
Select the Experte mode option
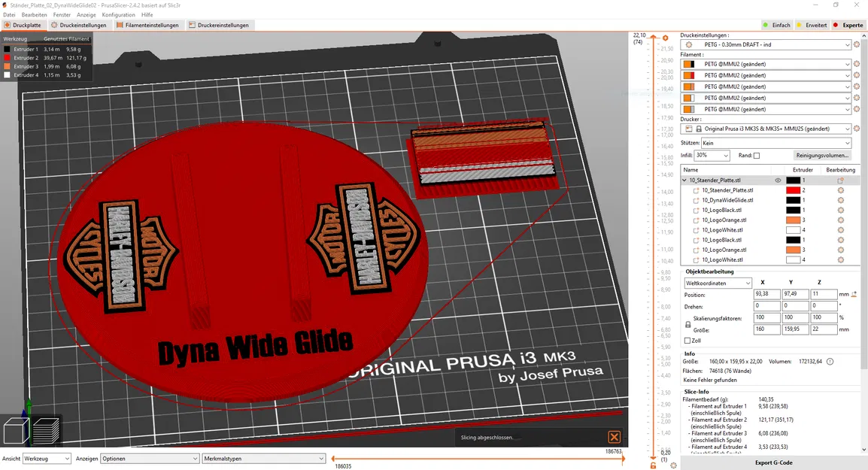[x=848, y=25]
